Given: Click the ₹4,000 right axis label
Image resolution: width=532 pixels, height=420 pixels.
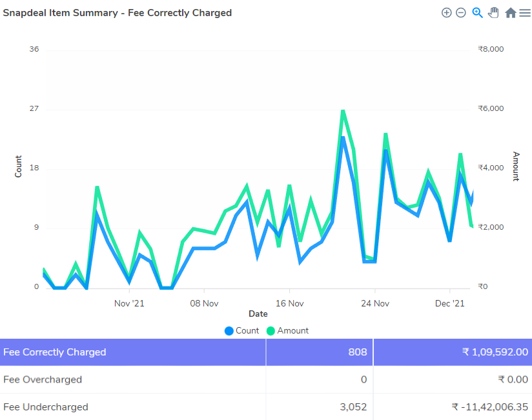Looking at the screenshot, I should pos(491,168).
